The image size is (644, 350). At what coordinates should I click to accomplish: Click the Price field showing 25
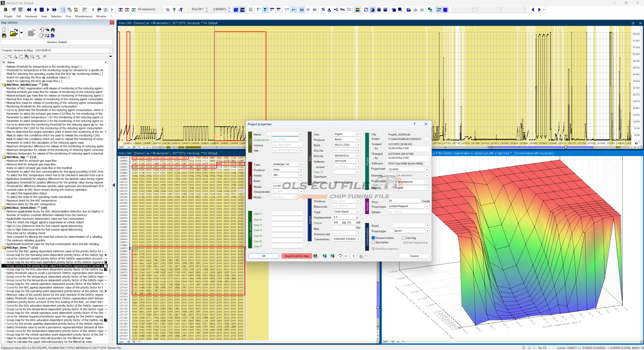(x=404, y=201)
